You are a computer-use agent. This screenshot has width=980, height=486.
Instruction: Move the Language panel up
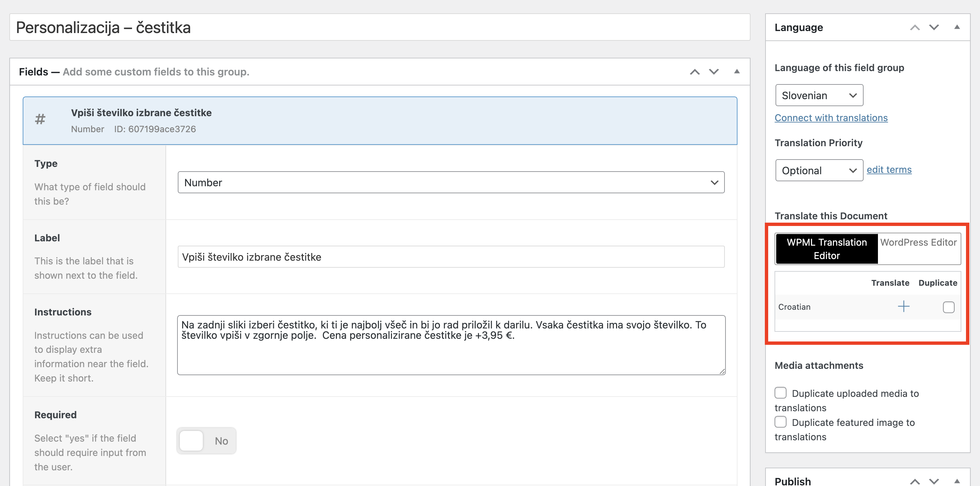(915, 27)
